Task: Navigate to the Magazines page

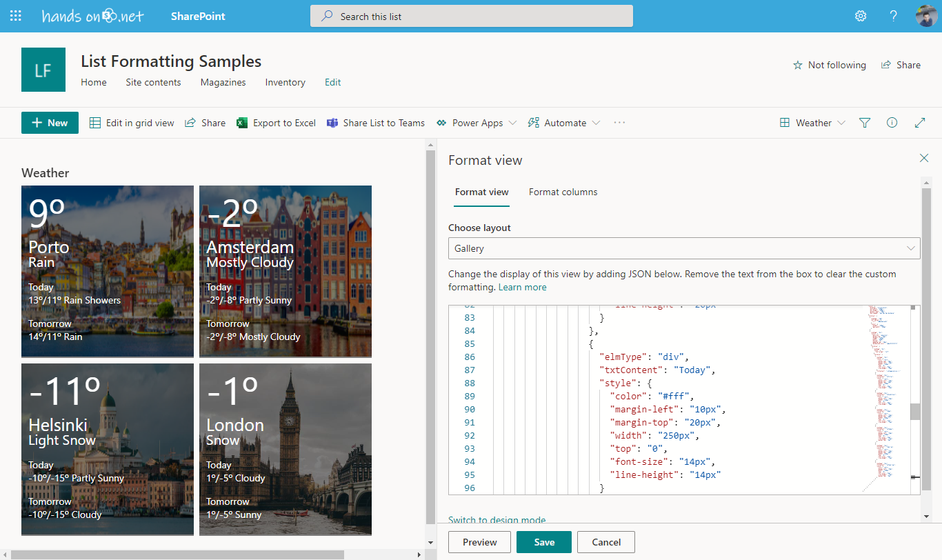Action: (223, 82)
